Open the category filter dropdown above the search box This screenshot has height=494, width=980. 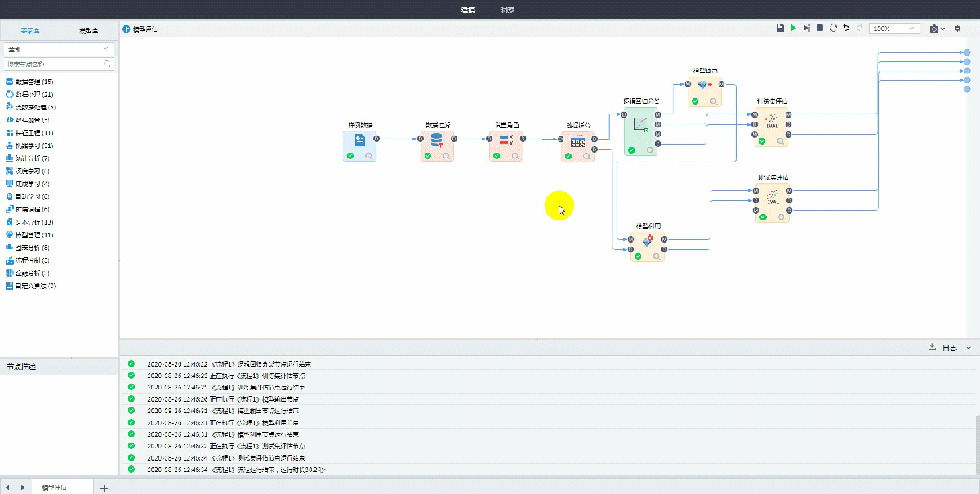(x=59, y=49)
